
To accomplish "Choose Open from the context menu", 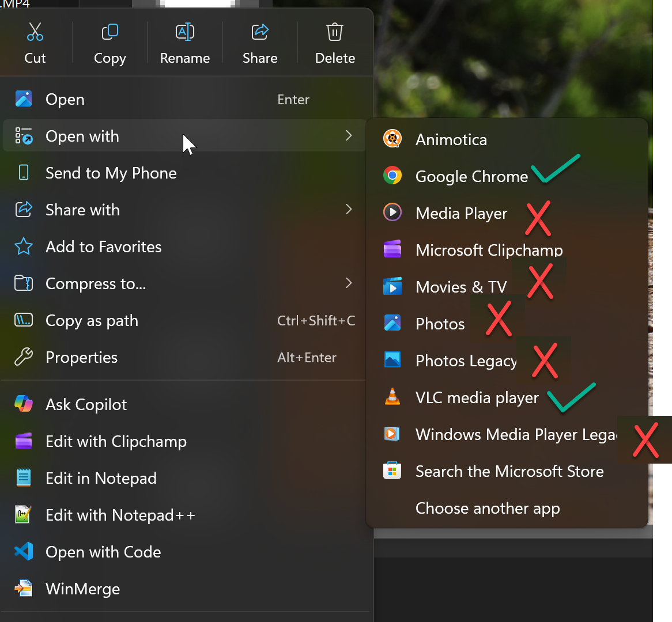I will (x=184, y=99).
